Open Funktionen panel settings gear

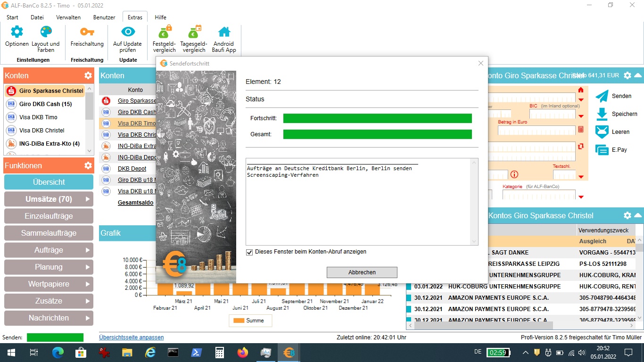coord(88,165)
